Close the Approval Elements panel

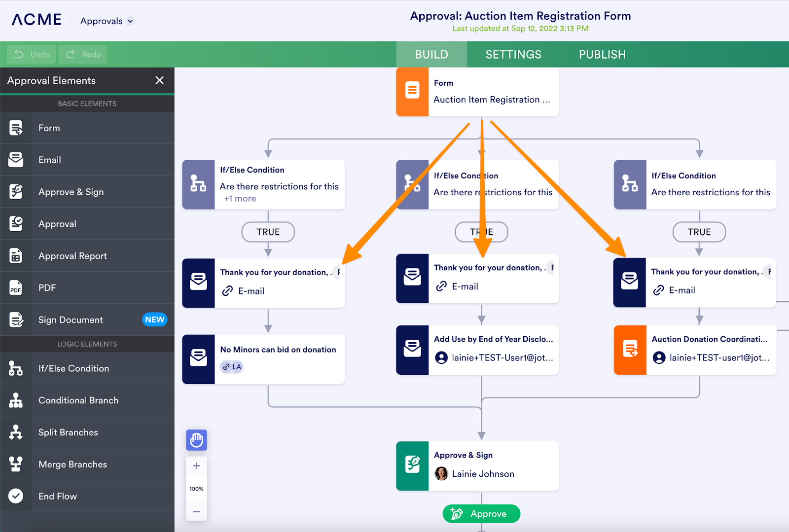(159, 80)
